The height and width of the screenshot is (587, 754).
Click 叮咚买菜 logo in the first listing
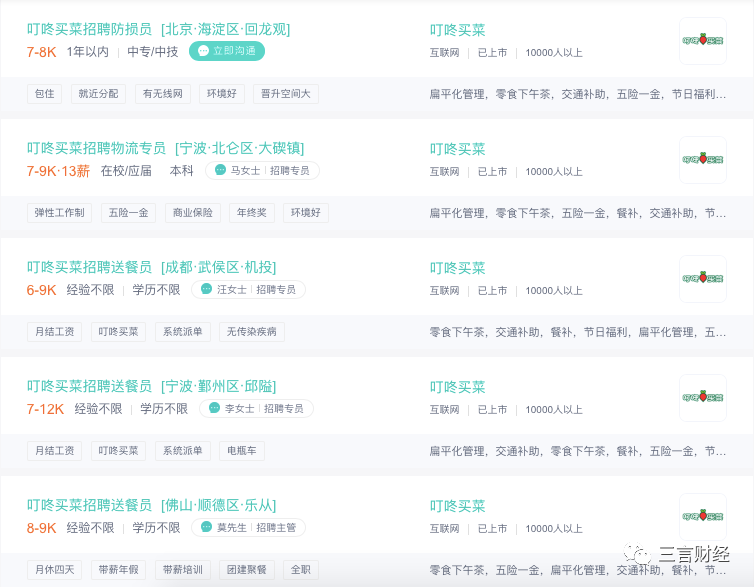click(703, 41)
